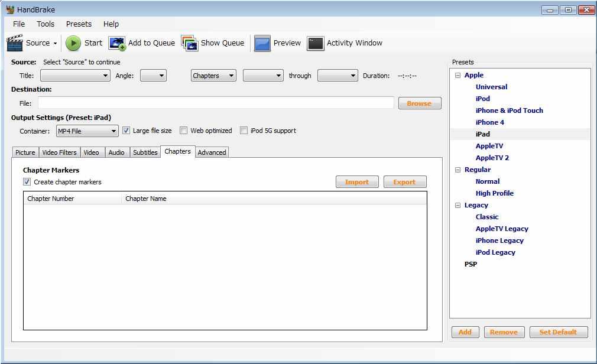Screen dimensions: 597x364
Task: Open the Title dropdown
Action: [76, 76]
